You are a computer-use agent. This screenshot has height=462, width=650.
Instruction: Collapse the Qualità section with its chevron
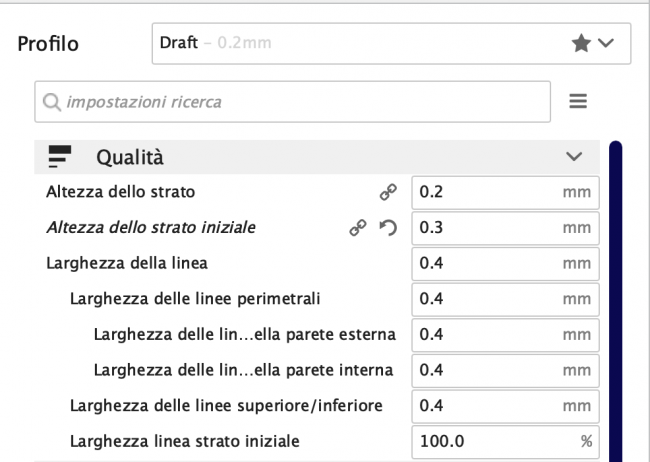(x=574, y=156)
